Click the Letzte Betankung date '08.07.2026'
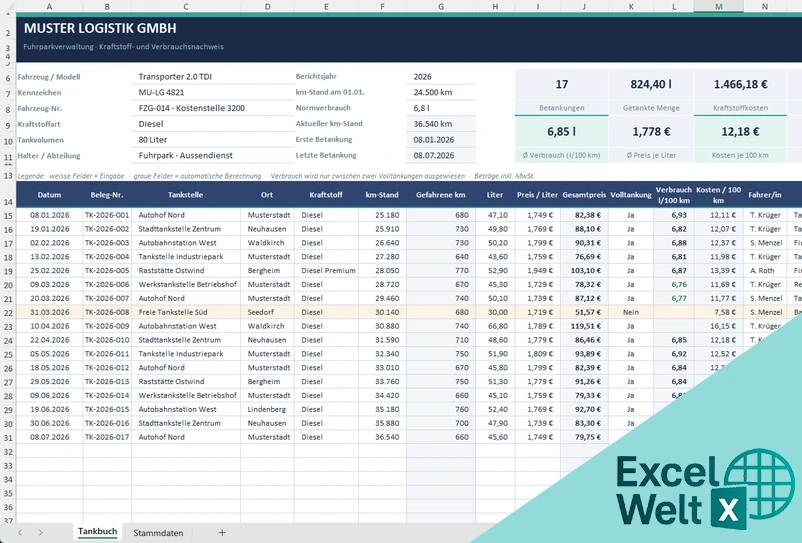The width and height of the screenshot is (802, 543). click(x=441, y=155)
